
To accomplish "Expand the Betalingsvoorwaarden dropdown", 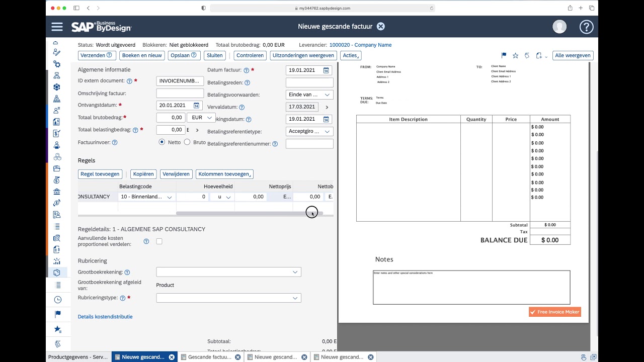I will (x=327, y=95).
